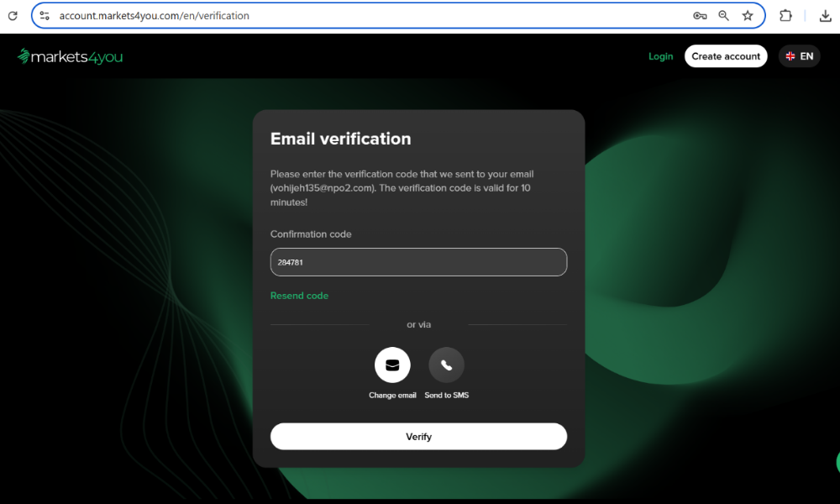Open the browser extensions puzzle icon
Image resolution: width=840 pixels, height=504 pixels.
786,16
